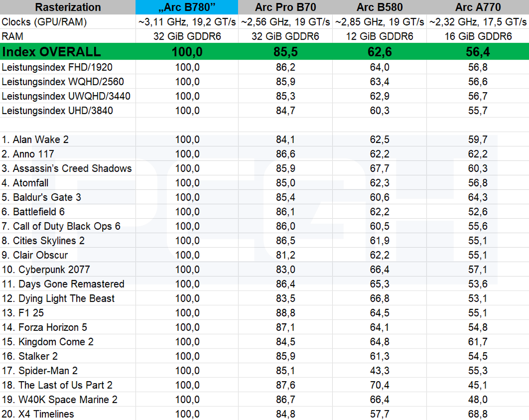Click Cyberpunk 2077 value "83,0"
This screenshot has width=529, height=420.
pos(285,270)
